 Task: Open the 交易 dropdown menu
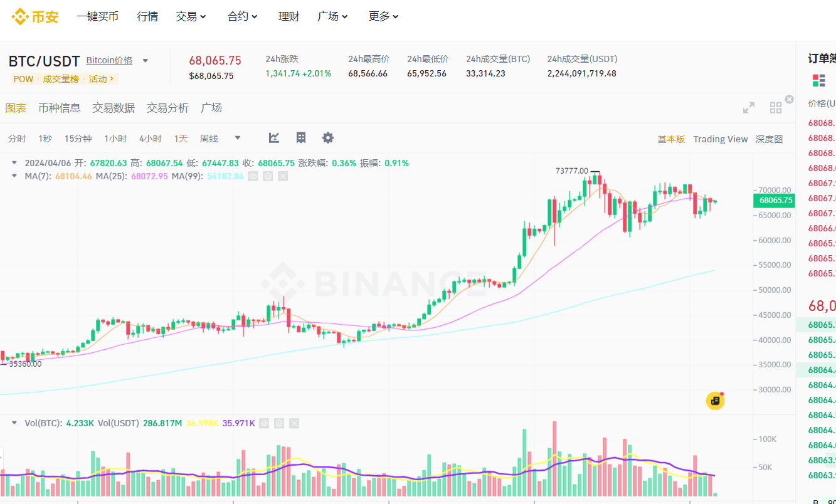[x=191, y=17]
